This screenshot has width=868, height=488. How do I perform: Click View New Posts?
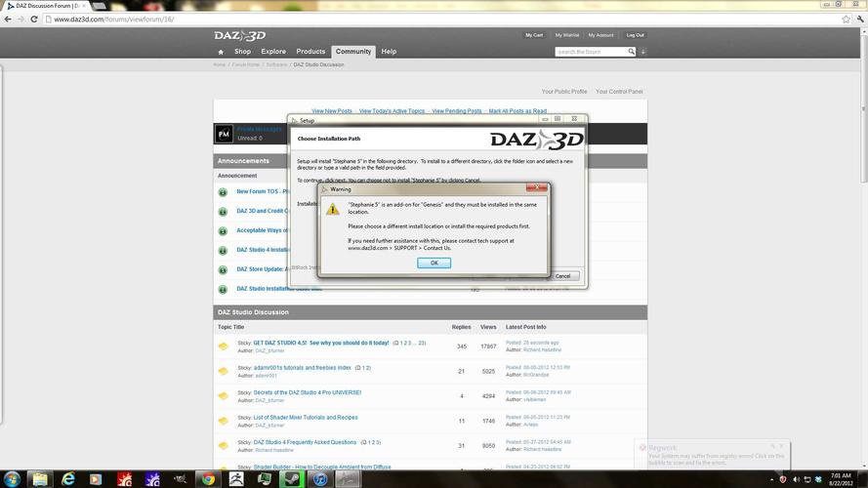[332, 111]
